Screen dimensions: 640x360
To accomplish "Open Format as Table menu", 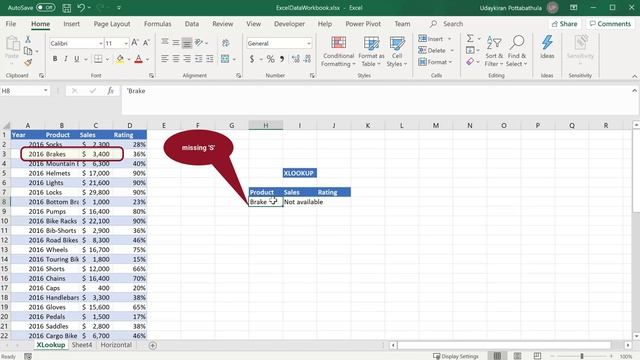I will pos(371,51).
